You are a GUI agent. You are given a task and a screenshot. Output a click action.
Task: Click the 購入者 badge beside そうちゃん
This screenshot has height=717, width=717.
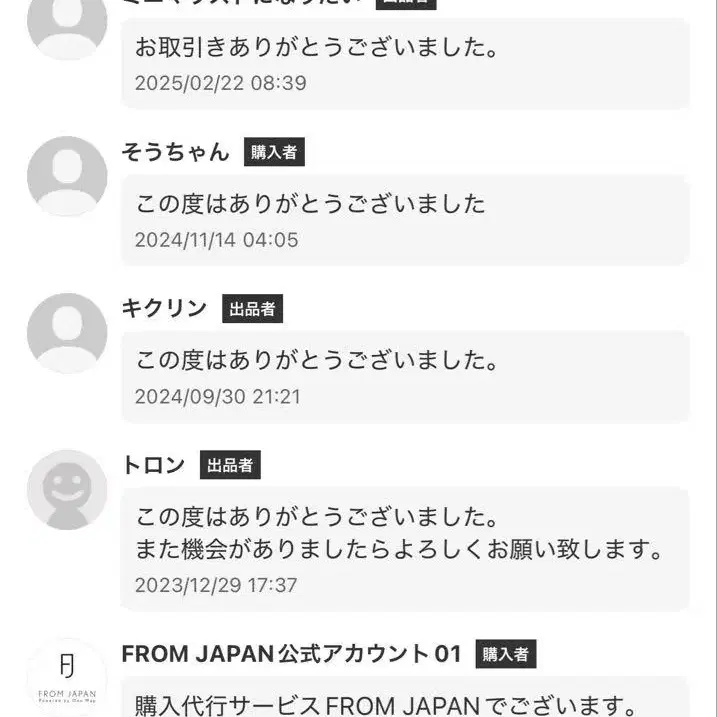point(274,152)
